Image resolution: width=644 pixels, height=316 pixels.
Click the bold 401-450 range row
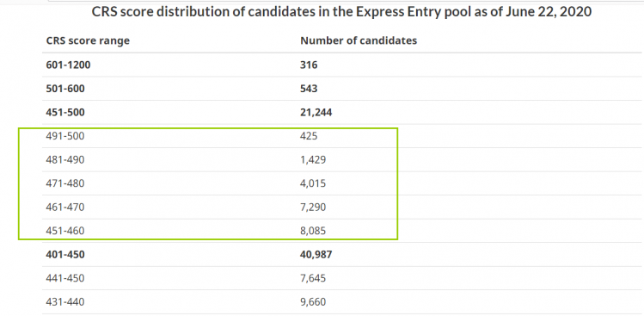(x=341, y=255)
